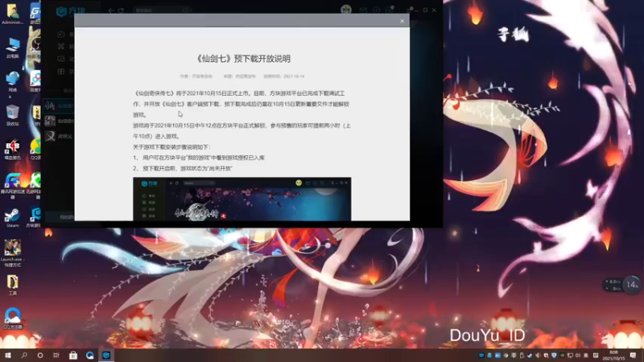644x362 pixels.
Task: Open the chat-bubble sidebar entry in Fangkuai
Action: click(61, 59)
